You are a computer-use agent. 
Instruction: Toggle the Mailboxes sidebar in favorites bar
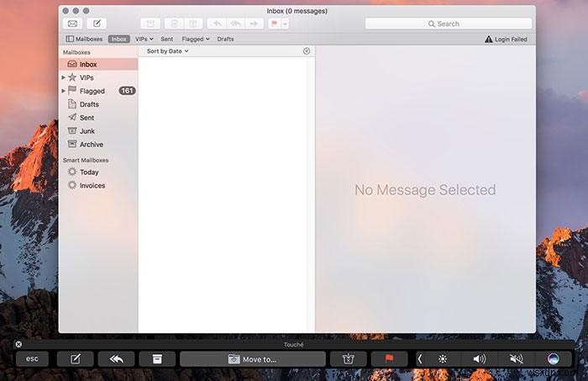click(84, 39)
